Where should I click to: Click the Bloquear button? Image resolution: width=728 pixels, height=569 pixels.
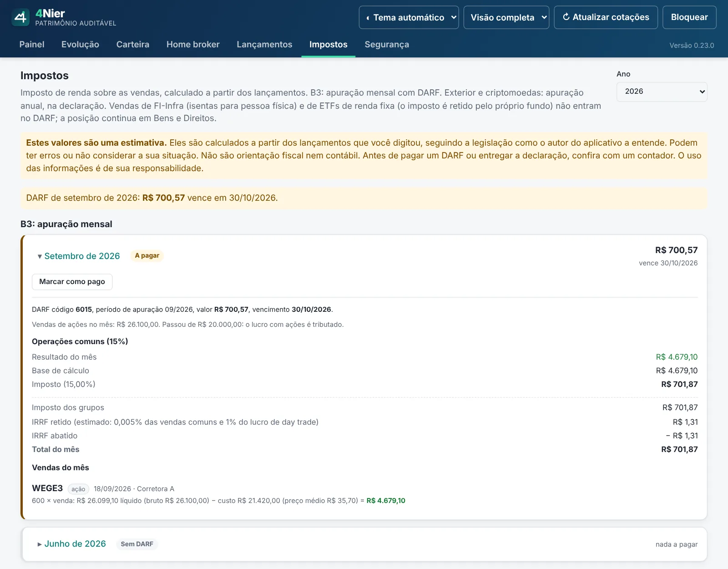[x=689, y=17]
